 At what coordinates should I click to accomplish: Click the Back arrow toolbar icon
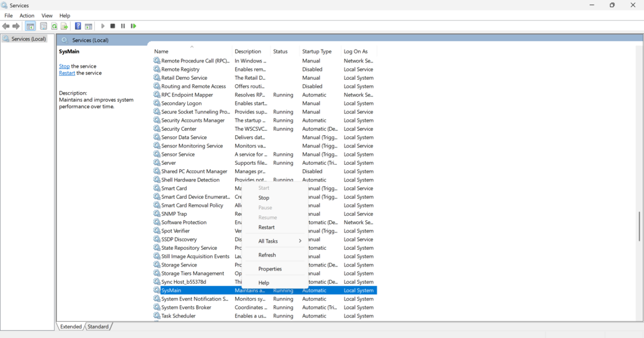[6, 26]
